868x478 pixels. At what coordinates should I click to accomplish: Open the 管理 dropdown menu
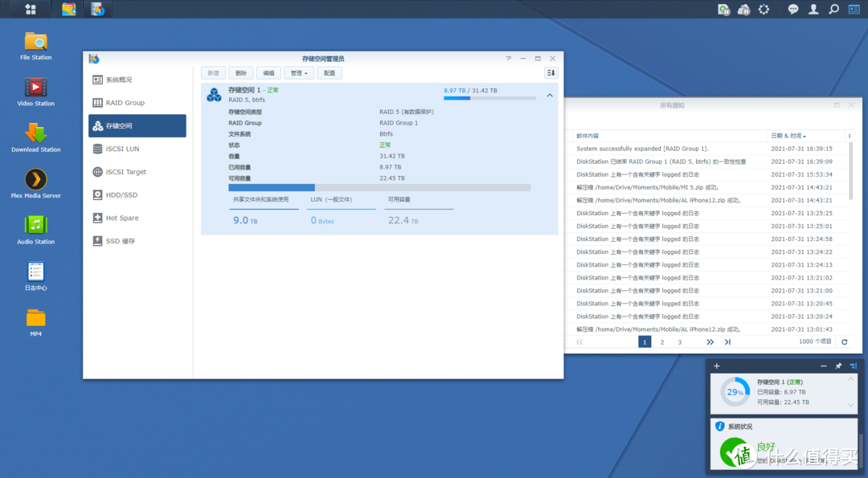point(299,73)
